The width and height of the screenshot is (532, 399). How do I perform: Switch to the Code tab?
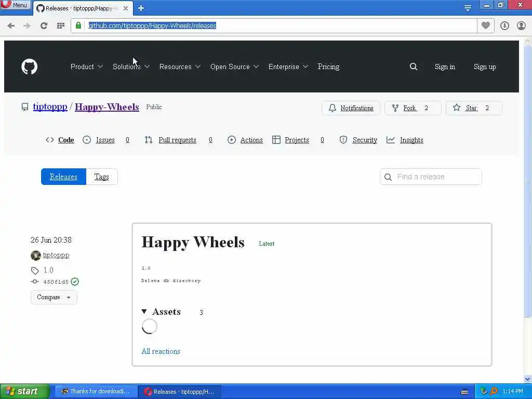point(60,140)
